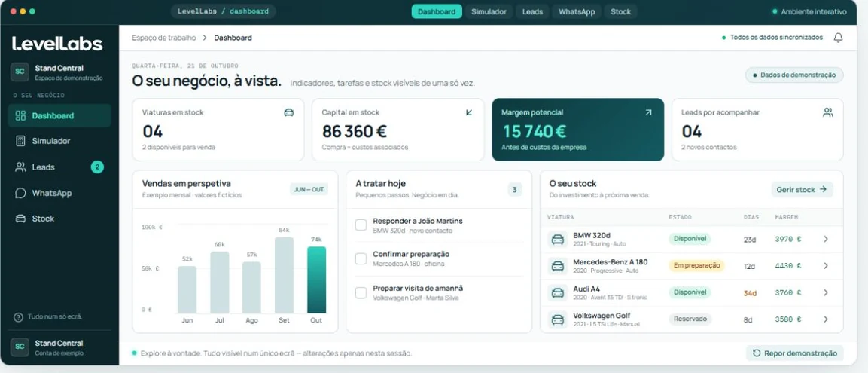
Task: Click the Margem potencial card
Action: 578,130
